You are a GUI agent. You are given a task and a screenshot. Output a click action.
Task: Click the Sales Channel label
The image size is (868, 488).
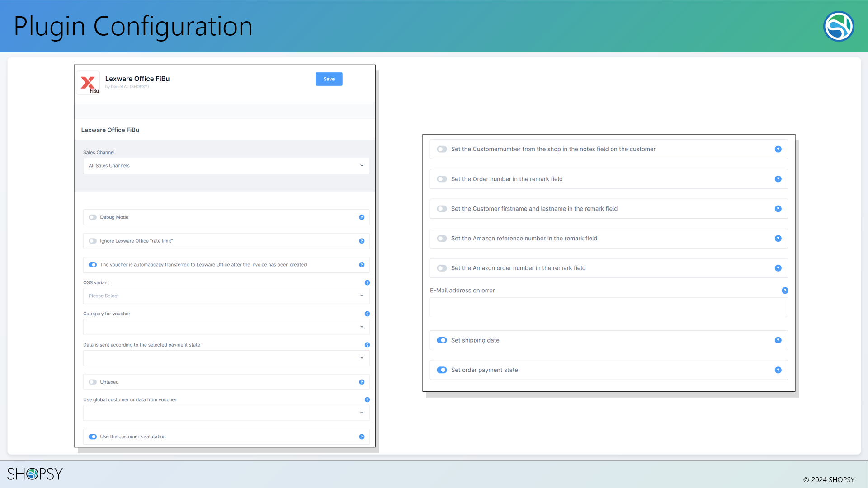click(99, 153)
